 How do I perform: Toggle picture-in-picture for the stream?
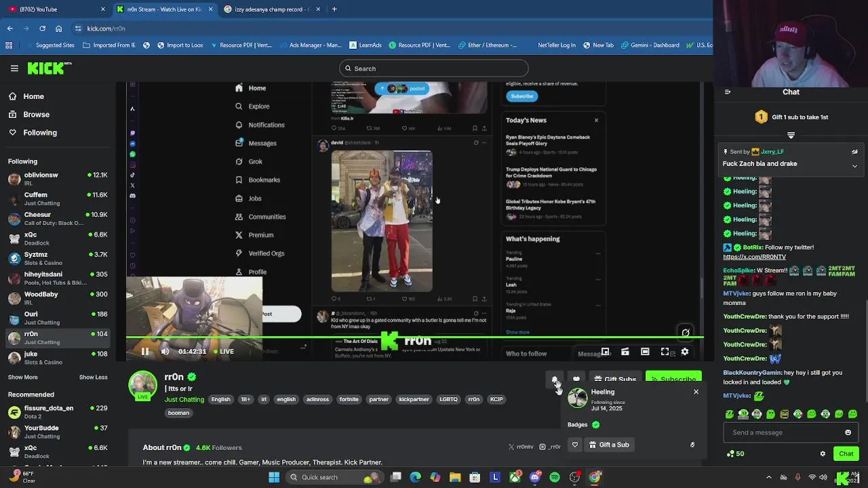(x=605, y=352)
